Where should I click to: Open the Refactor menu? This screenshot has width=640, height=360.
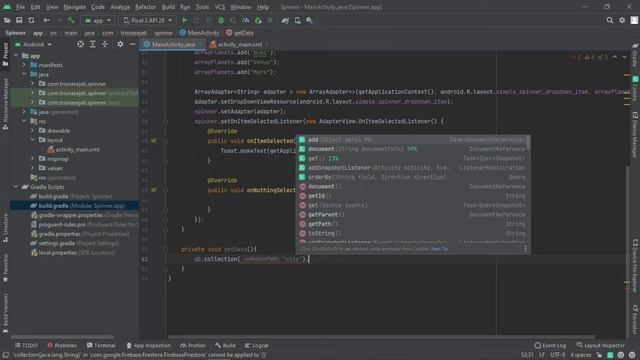[145, 7]
